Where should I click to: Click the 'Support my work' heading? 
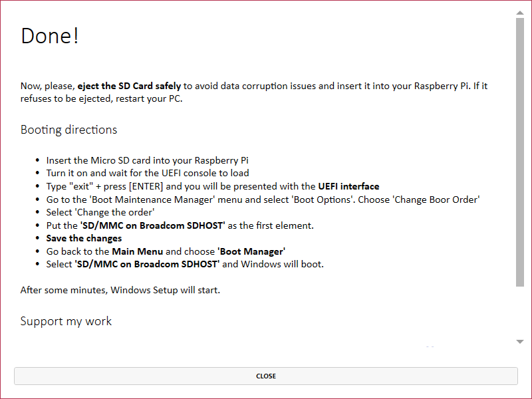(x=66, y=321)
